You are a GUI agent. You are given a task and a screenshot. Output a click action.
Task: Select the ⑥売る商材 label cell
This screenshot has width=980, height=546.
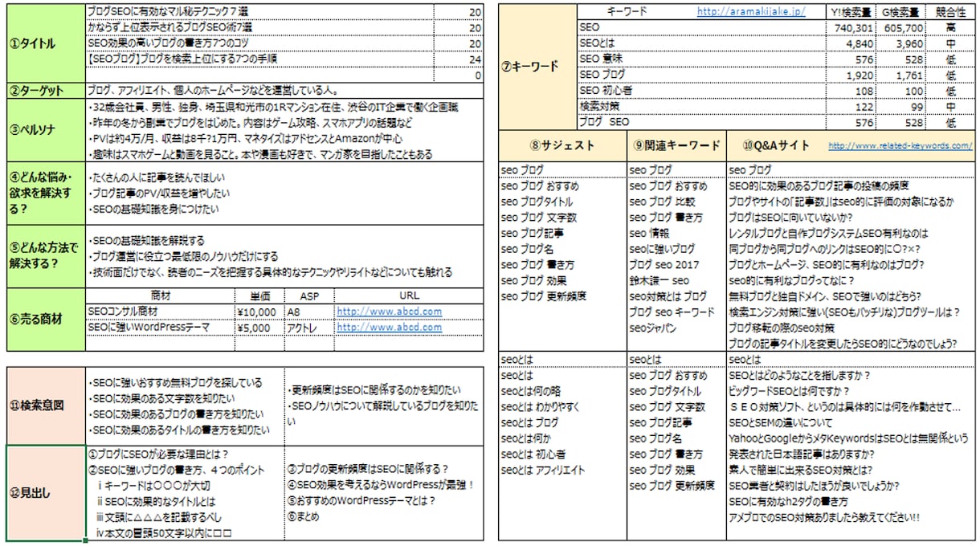pyautogui.click(x=45, y=320)
